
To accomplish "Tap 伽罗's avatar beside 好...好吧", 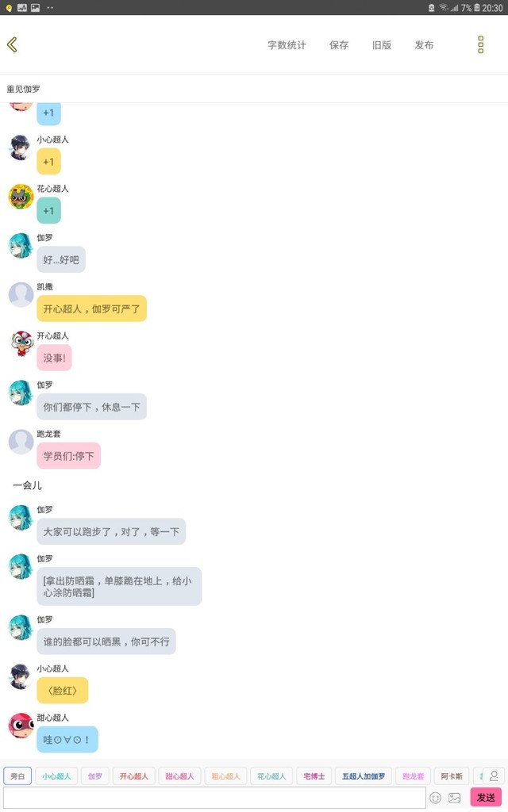I will pos(21,246).
